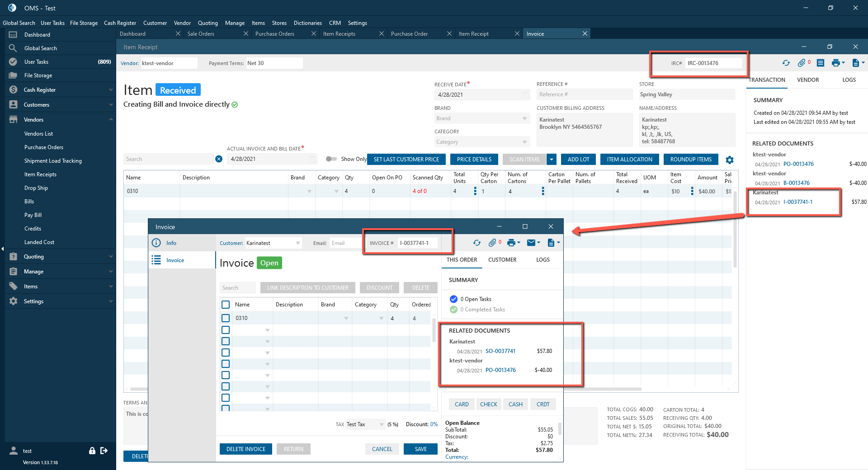868x470 pixels.
Task: Check the select-all box in Invoice grid
Action: [x=226, y=305]
